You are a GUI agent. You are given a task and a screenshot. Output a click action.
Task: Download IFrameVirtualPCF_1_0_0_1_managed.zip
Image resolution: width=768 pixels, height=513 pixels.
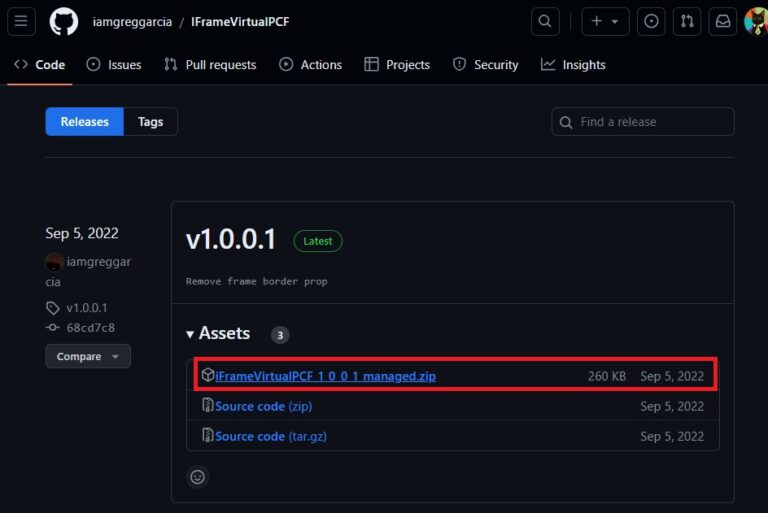coord(325,376)
